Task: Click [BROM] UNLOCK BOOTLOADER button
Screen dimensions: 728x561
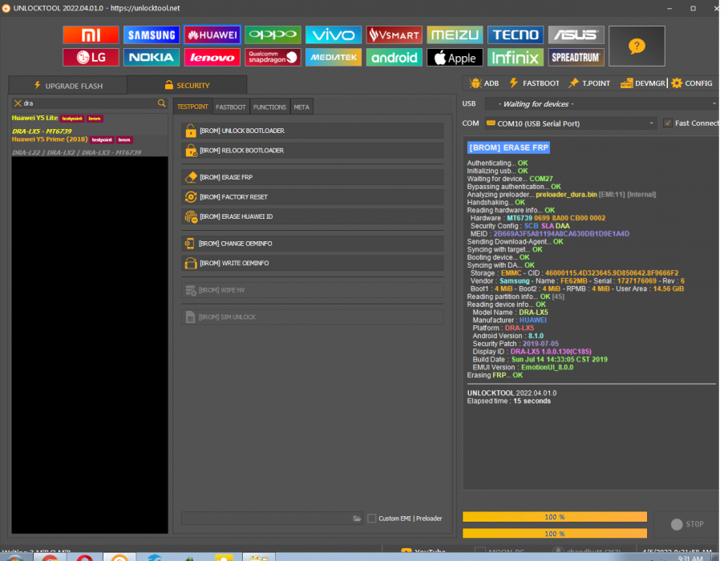Action: click(313, 131)
